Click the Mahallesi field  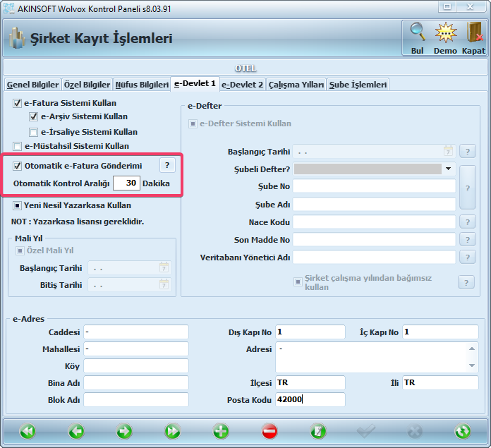point(136,349)
